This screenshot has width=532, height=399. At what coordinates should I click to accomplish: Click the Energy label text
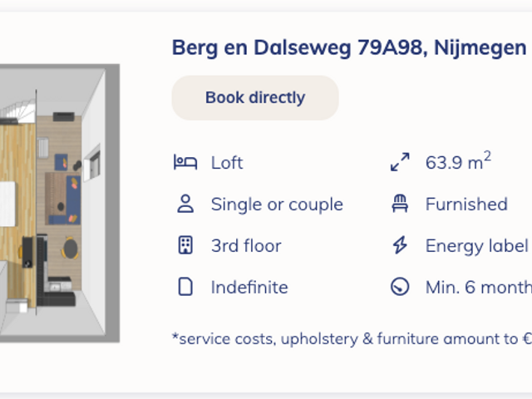coord(477,246)
